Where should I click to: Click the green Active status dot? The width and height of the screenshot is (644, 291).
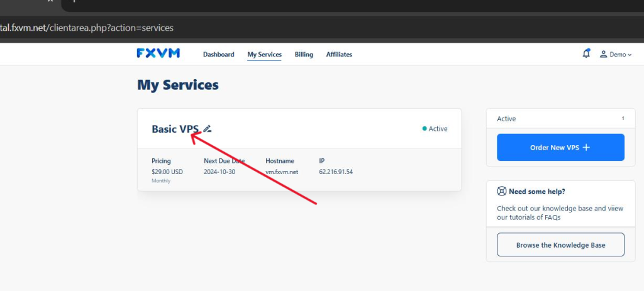[x=425, y=129]
